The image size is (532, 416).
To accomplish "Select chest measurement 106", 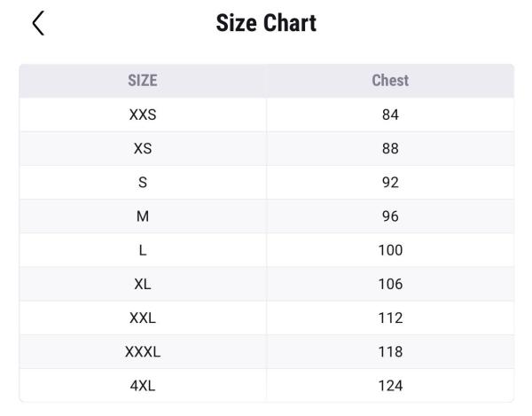I will click(390, 284).
